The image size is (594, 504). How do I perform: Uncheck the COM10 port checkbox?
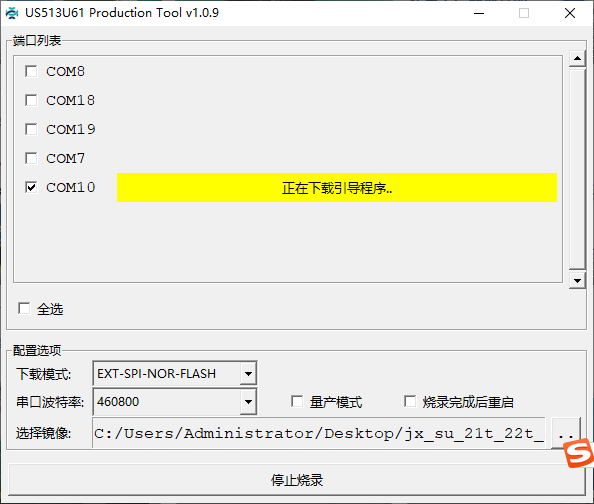[31, 187]
